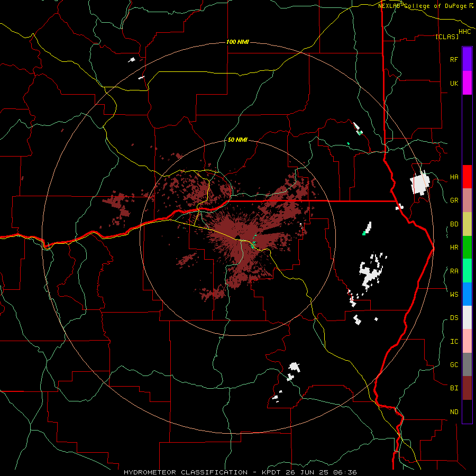Click the HYDROMETEOR CLASSIFICATION title text
Screen dimensions: 476x476
(186, 472)
